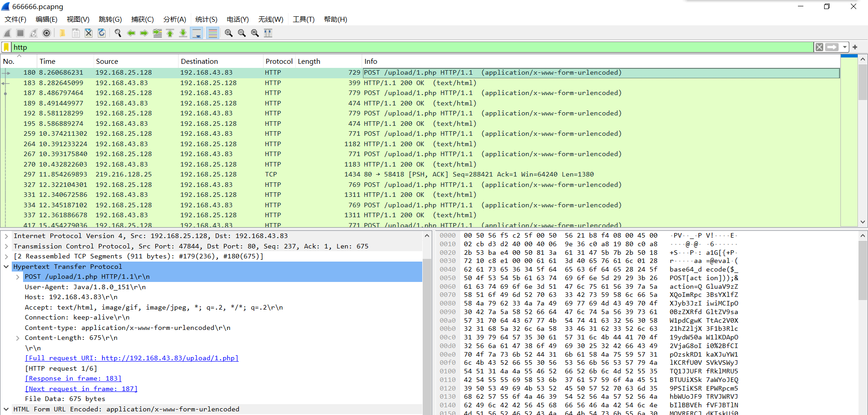Save this capture file
Viewport: 868px width, 415px height.
click(x=75, y=33)
